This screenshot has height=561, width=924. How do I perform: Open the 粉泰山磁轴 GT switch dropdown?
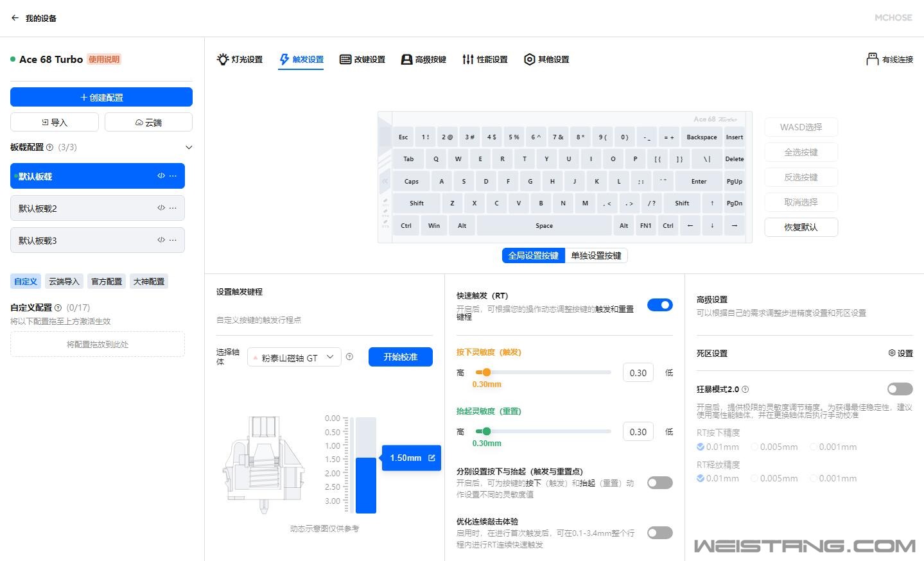[294, 358]
